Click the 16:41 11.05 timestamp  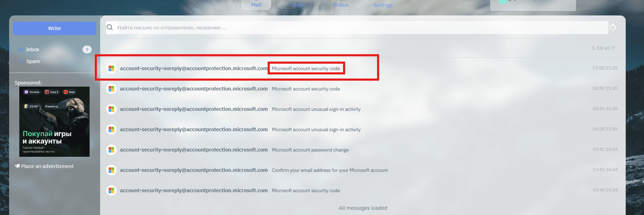(x=605, y=109)
